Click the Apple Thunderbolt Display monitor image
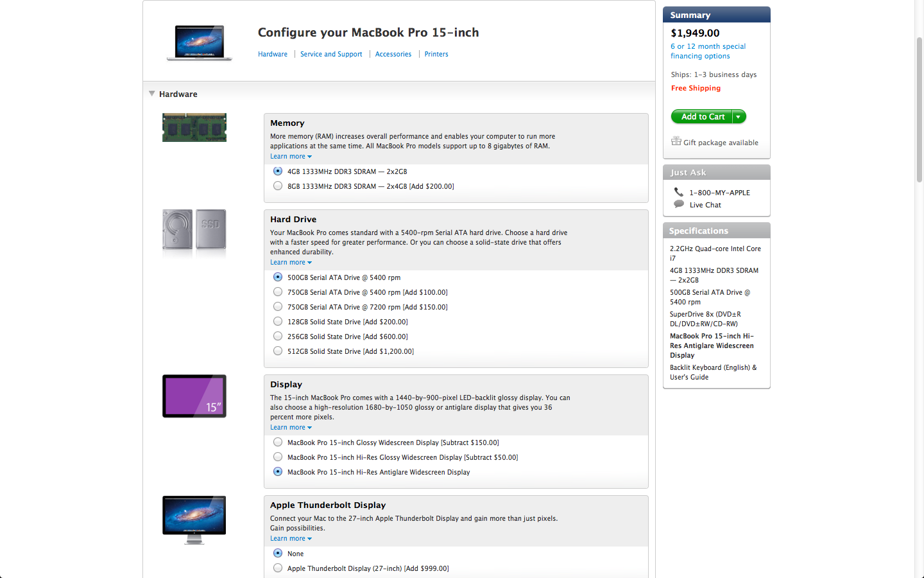This screenshot has width=924, height=578. coord(194,520)
